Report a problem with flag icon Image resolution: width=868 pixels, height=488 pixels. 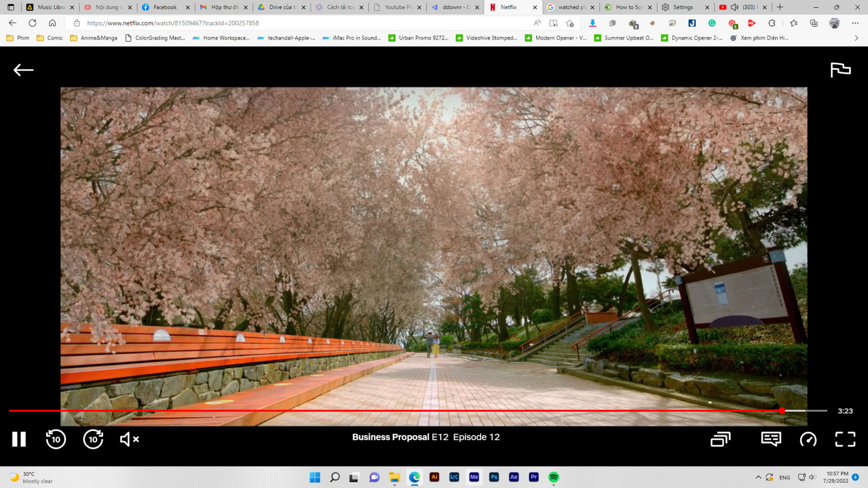point(840,70)
